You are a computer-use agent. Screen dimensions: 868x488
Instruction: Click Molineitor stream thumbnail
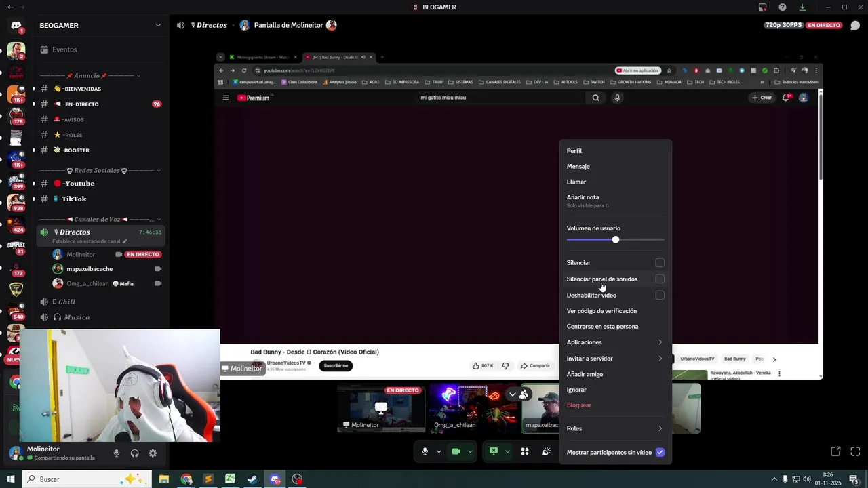click(381, 408)
